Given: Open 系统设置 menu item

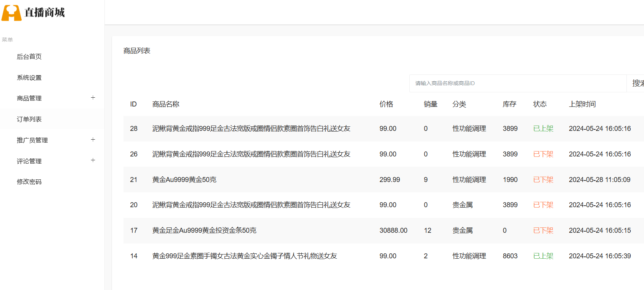Looking at the screenshot, I should (x=29, y=78).
